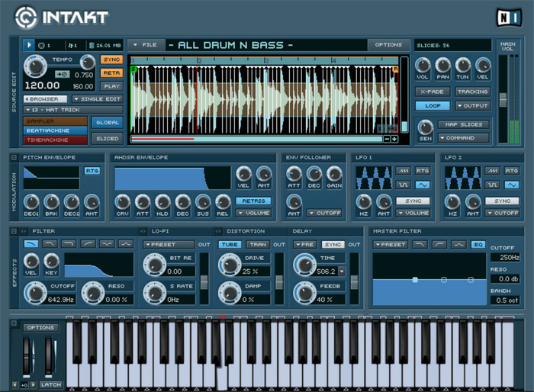The image size is (534, 392).
Task: Toggle AHDSR RETRIG button
Action: [253, 201]
